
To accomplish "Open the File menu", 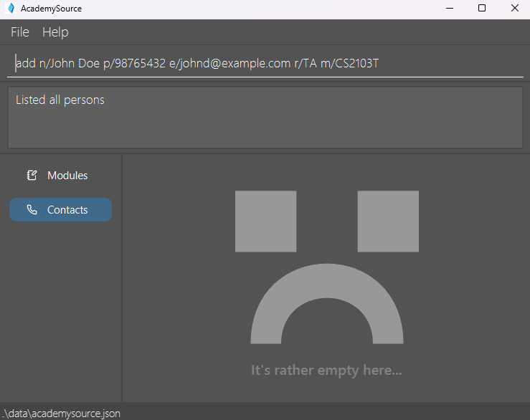I will coord(20,32).
